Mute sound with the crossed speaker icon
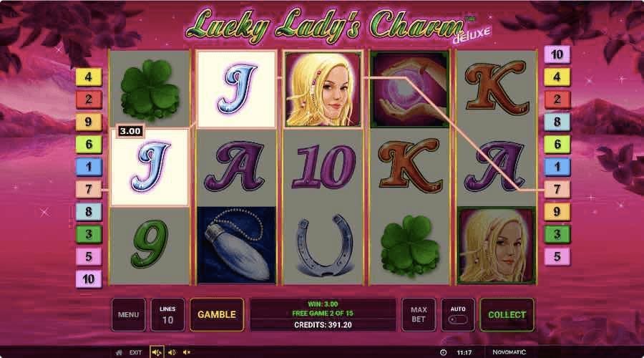Screen dimensions: 644x358 187,352
